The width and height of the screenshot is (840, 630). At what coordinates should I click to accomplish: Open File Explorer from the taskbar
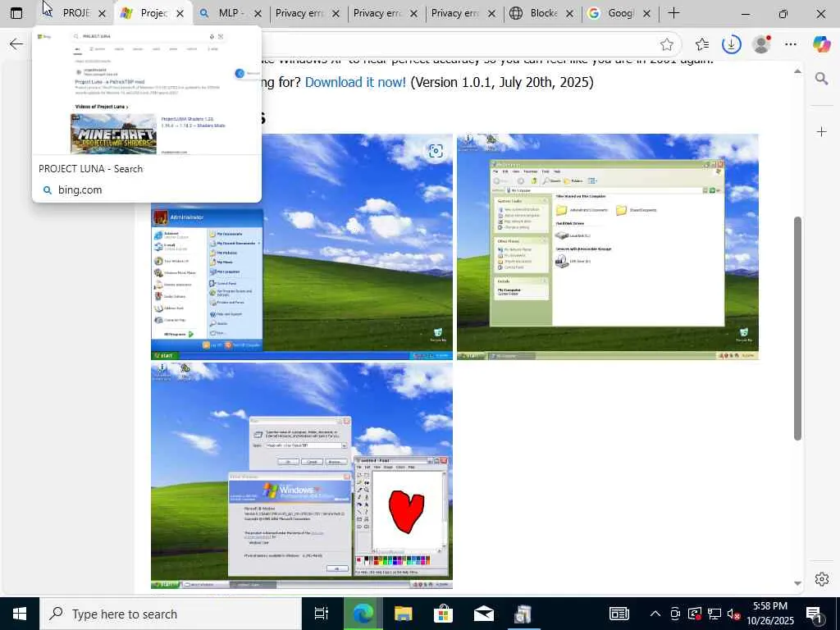(403, 614)
